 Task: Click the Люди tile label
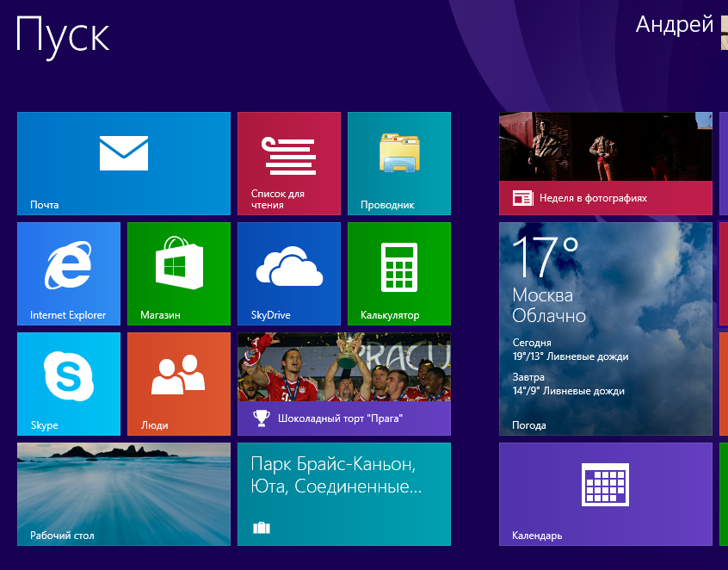155,425
